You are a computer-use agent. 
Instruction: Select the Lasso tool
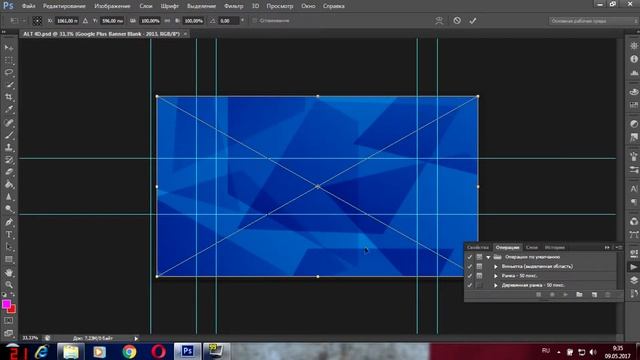[x=9, y=73]
